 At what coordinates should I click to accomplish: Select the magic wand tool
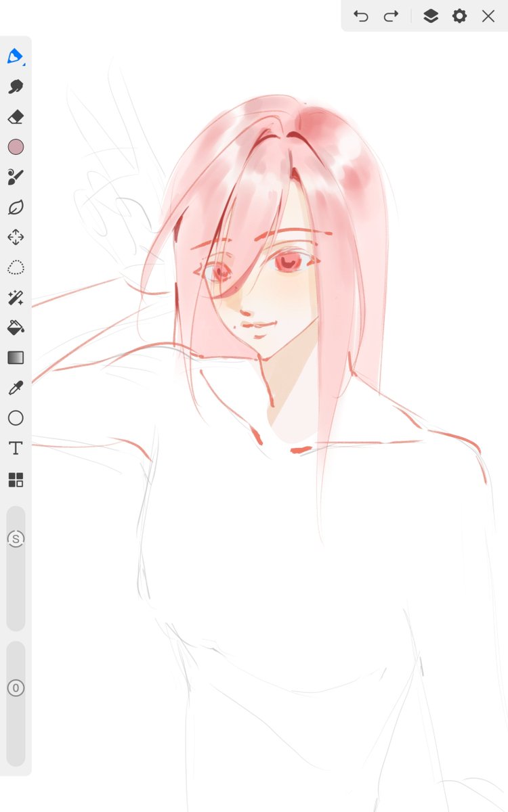tap(16, 298)
